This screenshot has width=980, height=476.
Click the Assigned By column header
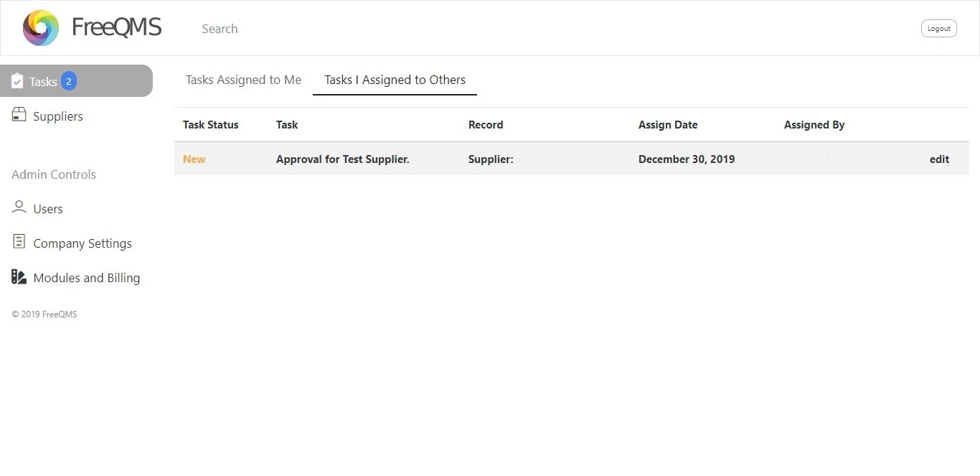(814, 125)
